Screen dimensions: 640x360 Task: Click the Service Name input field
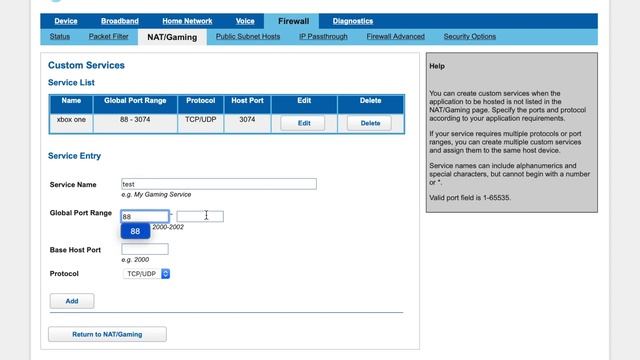coord(219,184)
